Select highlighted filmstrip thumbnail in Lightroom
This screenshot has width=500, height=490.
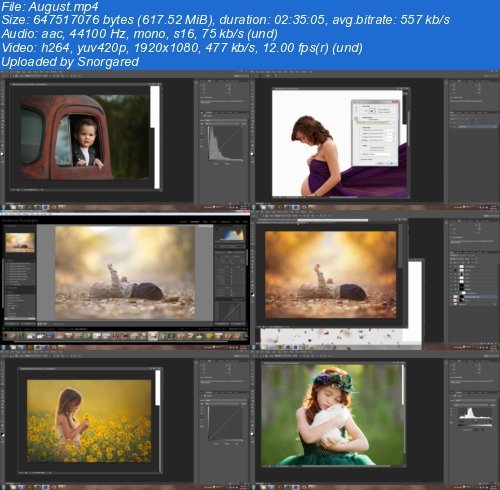153,336
